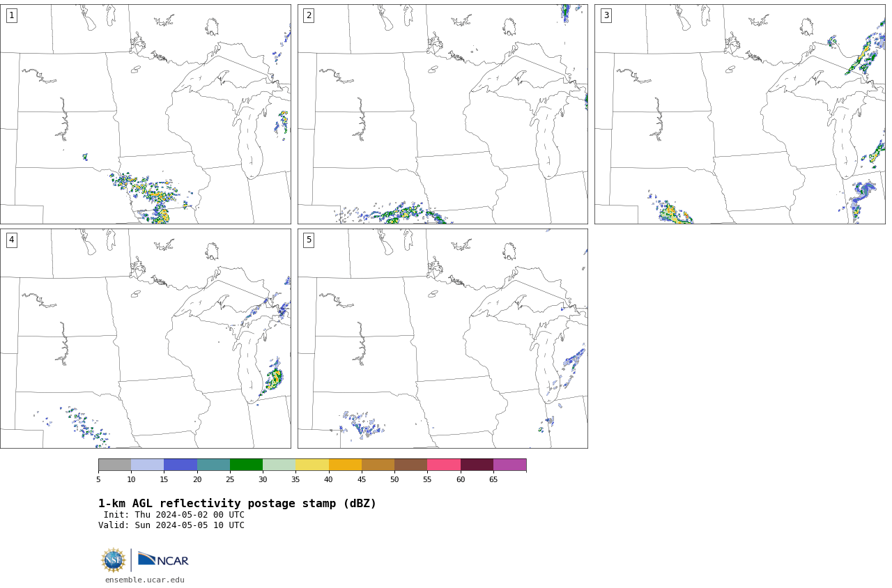This screenshot has width=892, height=588.
Task: Click the yellow 35-40 dBZ swatch
Action: (312, 465)
